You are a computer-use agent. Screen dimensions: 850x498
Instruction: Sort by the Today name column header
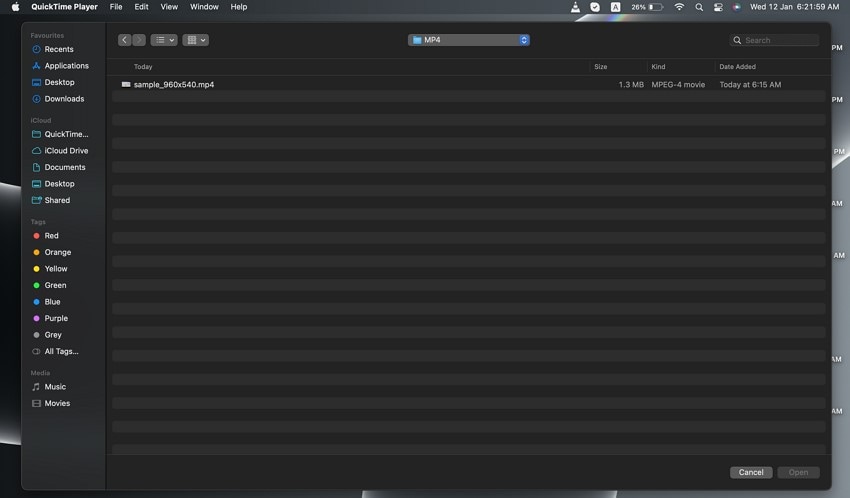[x=143, y=67]
